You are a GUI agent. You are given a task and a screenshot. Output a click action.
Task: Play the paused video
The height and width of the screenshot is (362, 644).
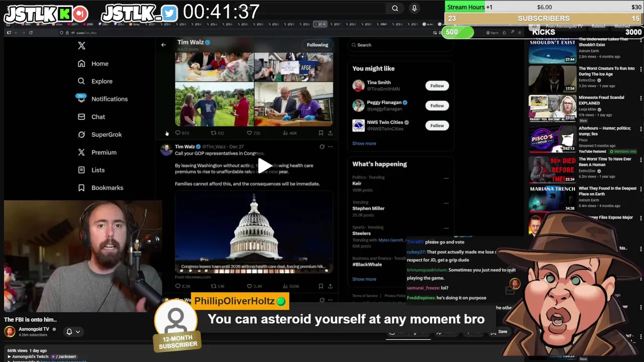(x=265, y=165)
